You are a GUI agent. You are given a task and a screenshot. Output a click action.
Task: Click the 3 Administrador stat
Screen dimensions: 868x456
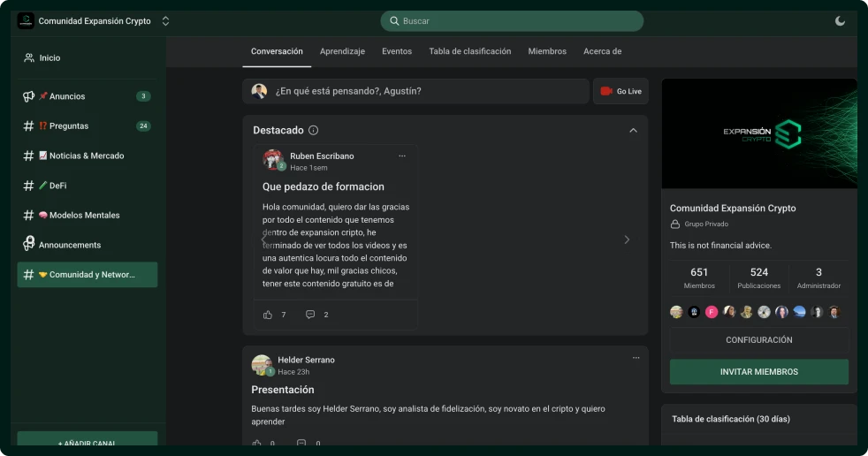click(819, 277)
